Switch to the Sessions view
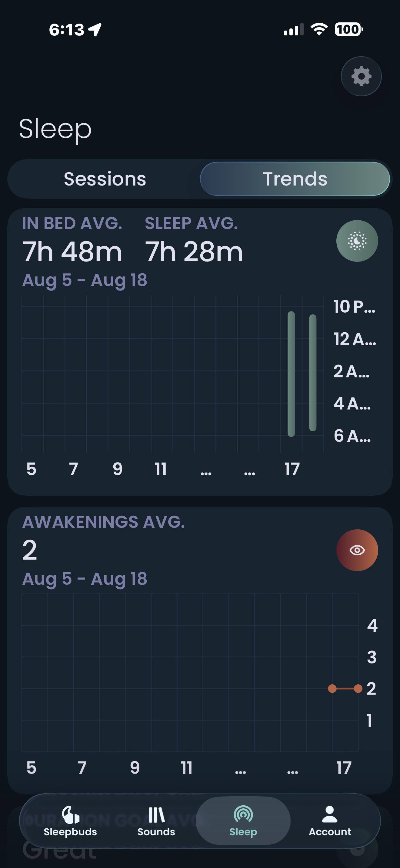This screenshot has height=868, width=400. 105,179
